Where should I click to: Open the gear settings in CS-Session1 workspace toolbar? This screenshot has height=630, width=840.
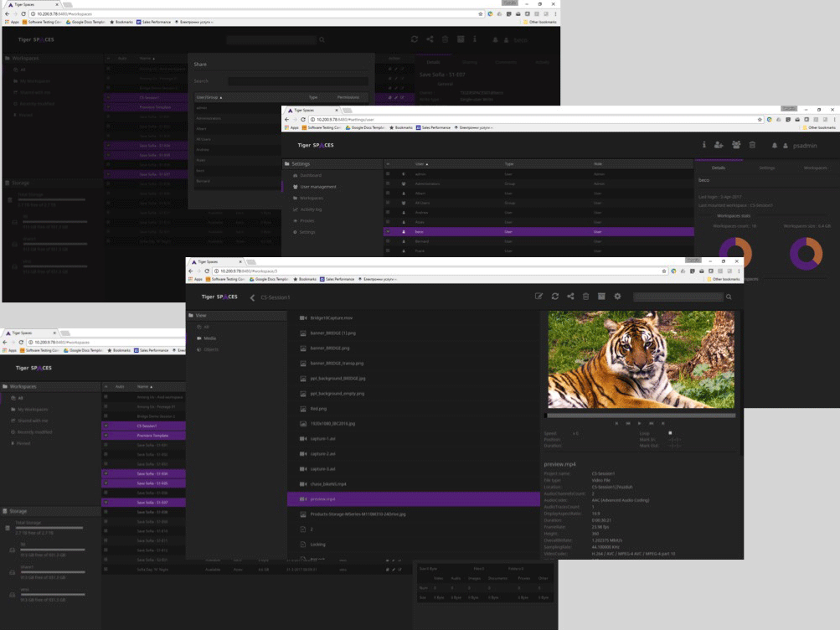tap(618, 297)
